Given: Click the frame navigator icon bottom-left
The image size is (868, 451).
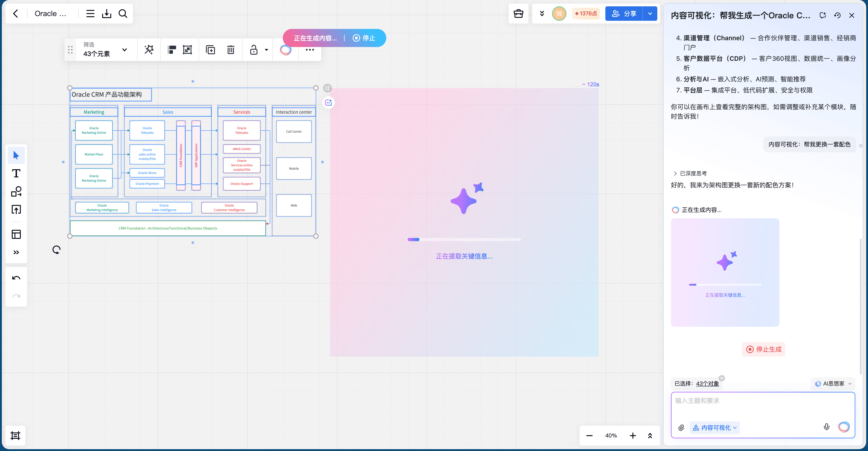Looking at the screenshot, I should tap(16, 435).
